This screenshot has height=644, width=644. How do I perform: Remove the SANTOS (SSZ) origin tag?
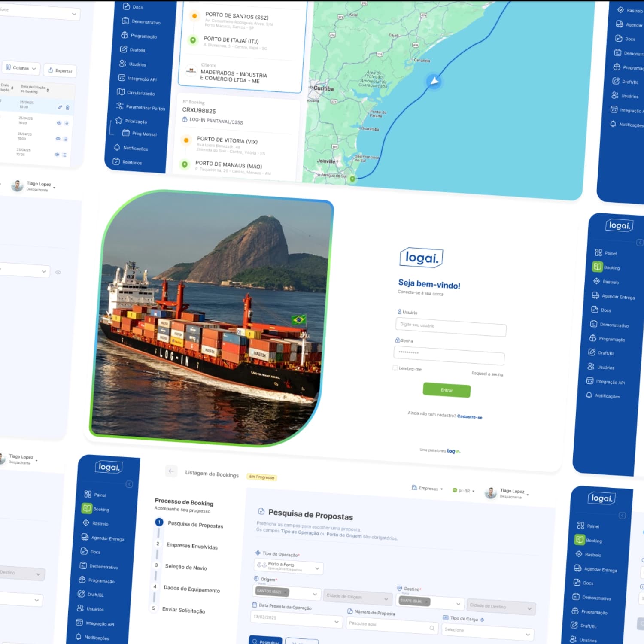(286, 592)
